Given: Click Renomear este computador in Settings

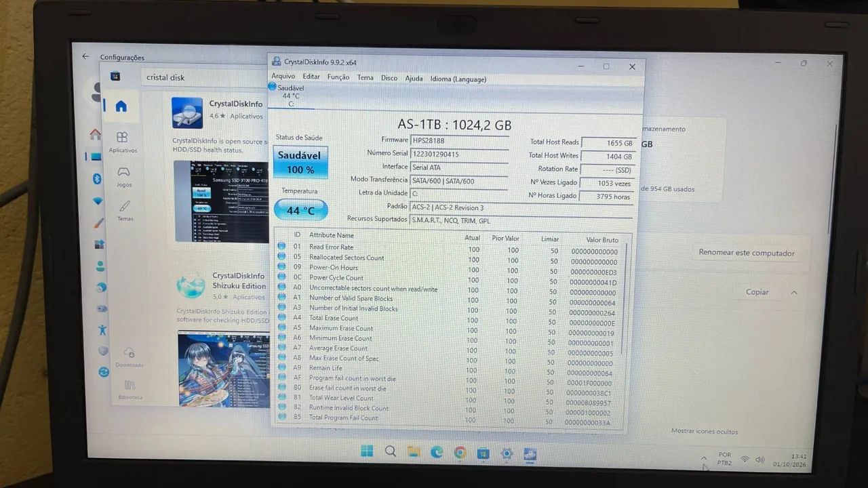Looking at the screenshot, I should (x=747, y=253).
